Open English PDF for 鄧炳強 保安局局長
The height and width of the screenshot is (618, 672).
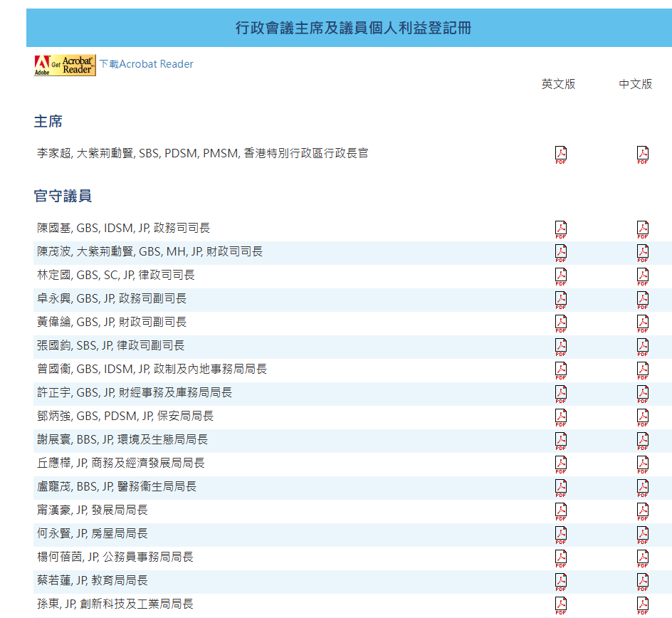(x=561, y=417)
